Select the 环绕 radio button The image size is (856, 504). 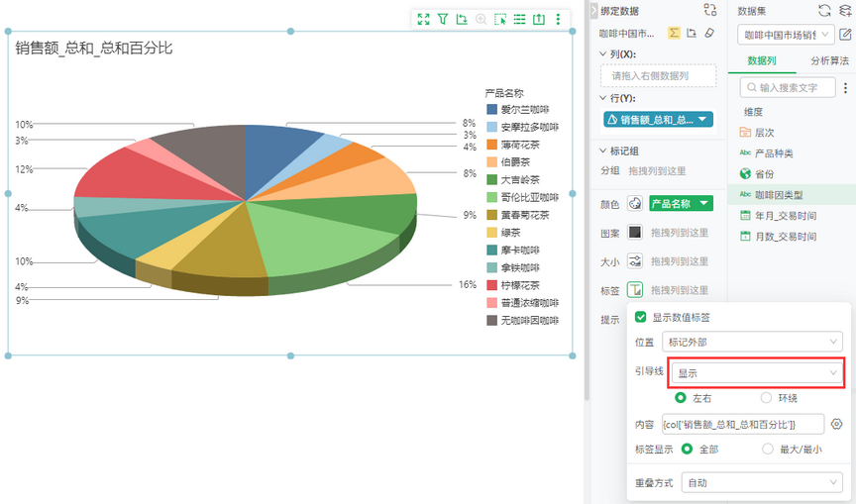click(x=766, y=397)
